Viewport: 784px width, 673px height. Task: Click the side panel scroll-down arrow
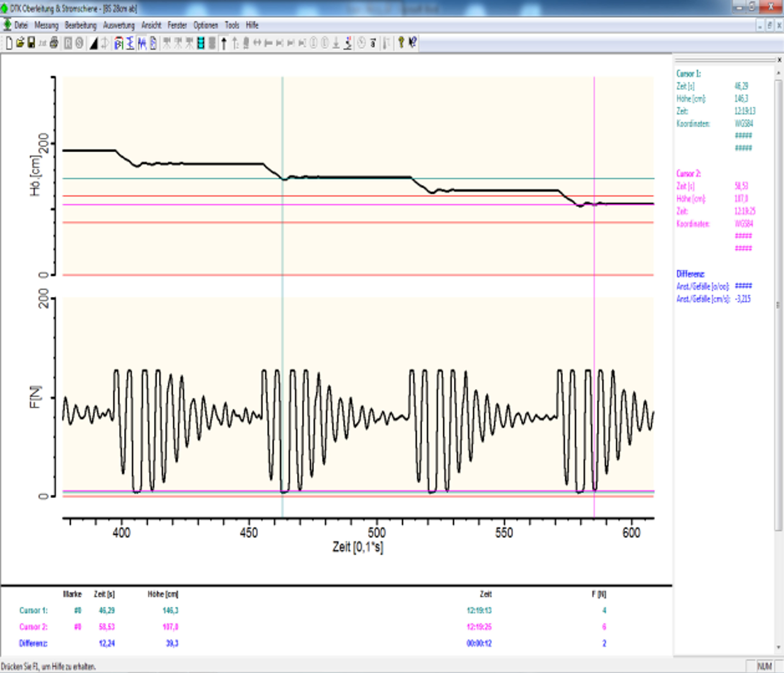coord(778,647)
